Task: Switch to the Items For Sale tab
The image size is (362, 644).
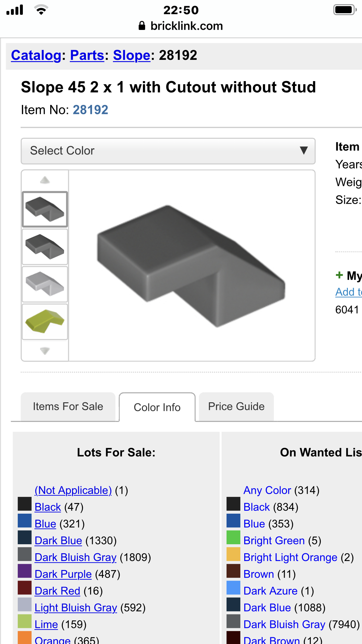Action: coord(68,406)
